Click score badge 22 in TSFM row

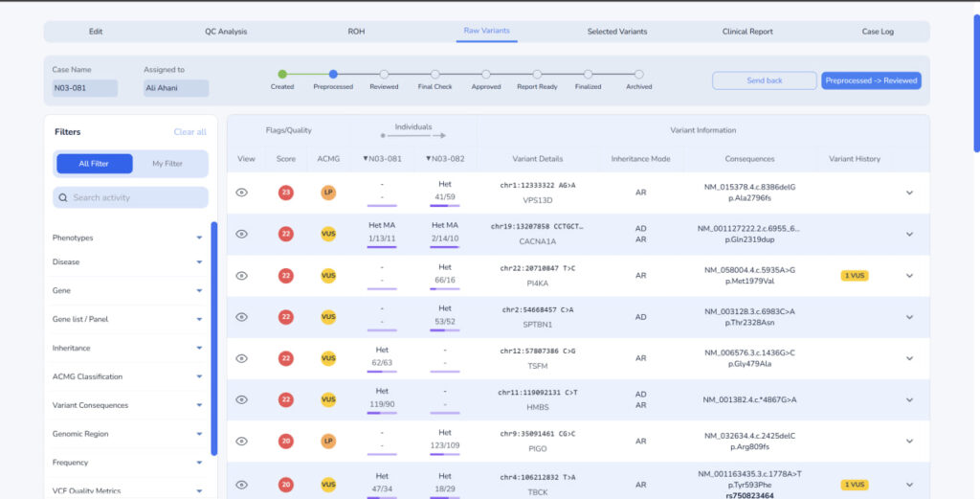(x=286, y=358)
